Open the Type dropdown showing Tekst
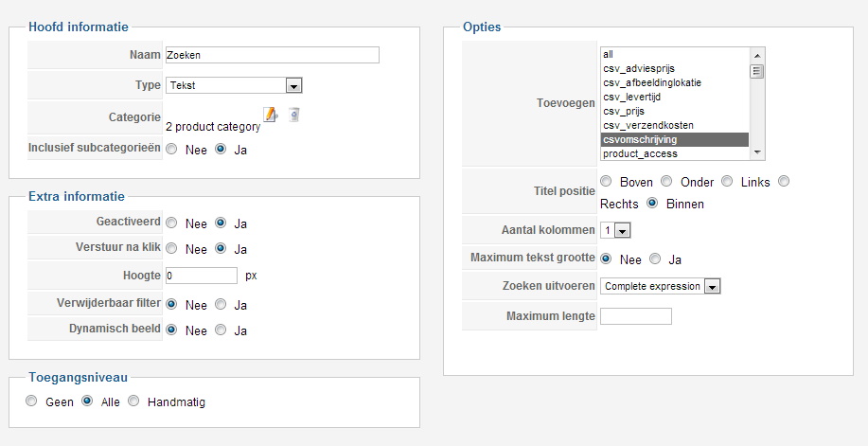 tap(293, 86)
